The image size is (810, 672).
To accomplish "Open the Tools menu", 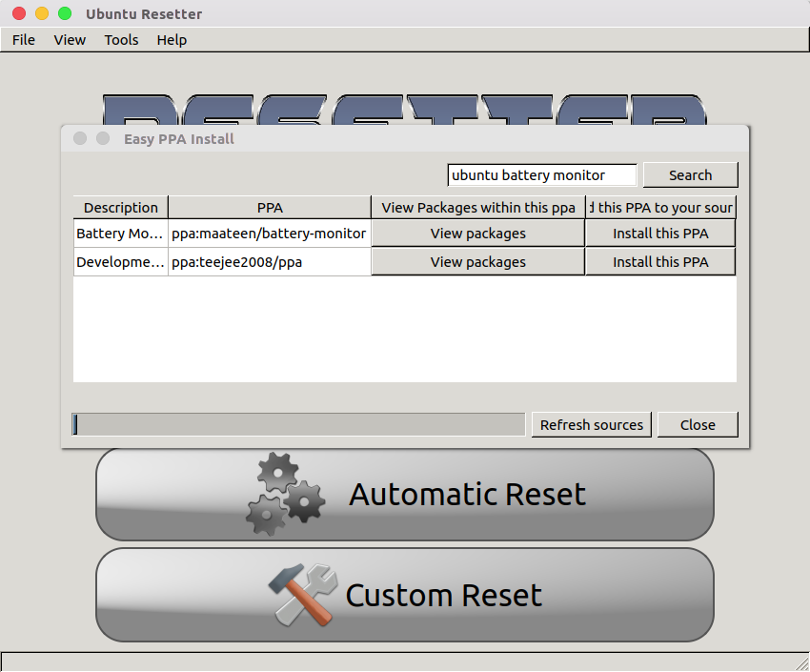I will point(121,40).
